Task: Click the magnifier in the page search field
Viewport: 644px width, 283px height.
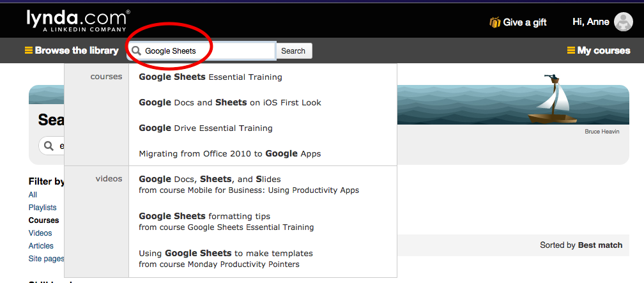Action: (49, 146)
